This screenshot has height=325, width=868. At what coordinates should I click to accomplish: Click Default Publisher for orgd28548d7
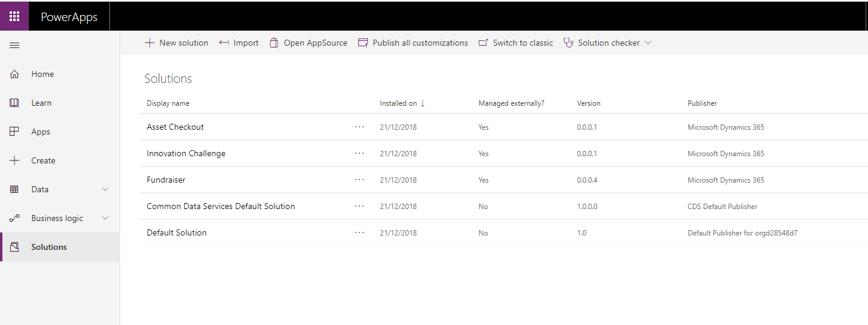[x=742, y=233]
